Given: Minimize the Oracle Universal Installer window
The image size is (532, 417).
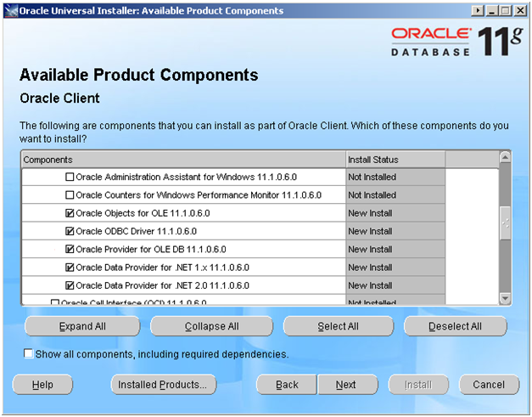Looking at the screenshot, I should click(x=491, y=11).
